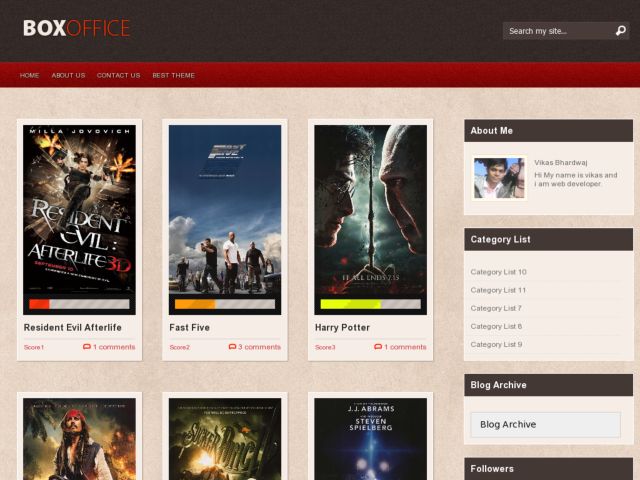Screen dimensions: 640x480
Task: Click the Category List widget heading
Action: [x=500, y=240]
